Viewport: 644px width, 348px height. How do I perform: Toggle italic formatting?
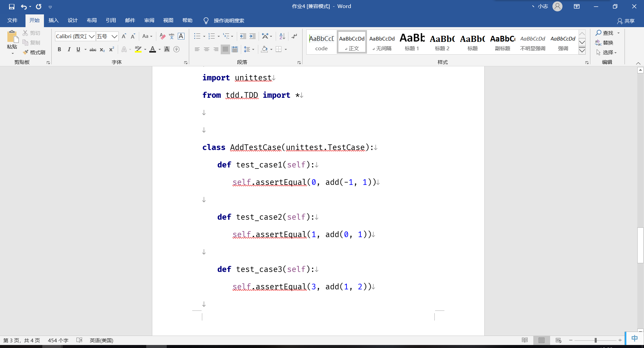coord(69,49)
